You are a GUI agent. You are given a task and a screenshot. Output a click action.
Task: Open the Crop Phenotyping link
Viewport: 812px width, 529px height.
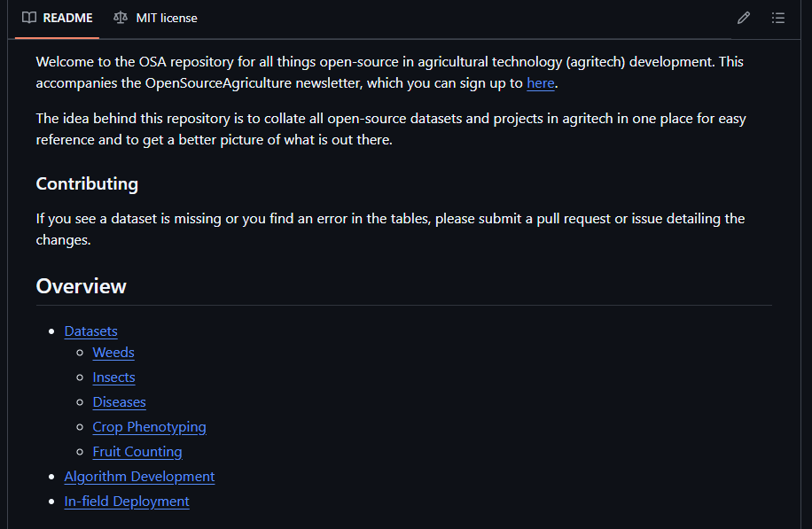point(149,427)
